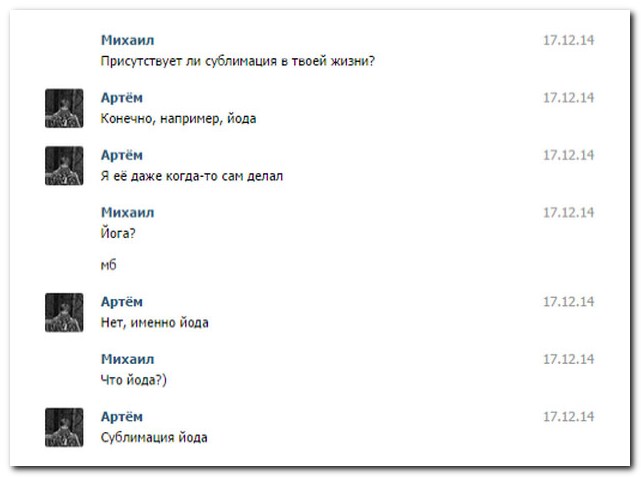Click the short 'мб' message
The image size is (641, 477).
click(x=109, y=266)
